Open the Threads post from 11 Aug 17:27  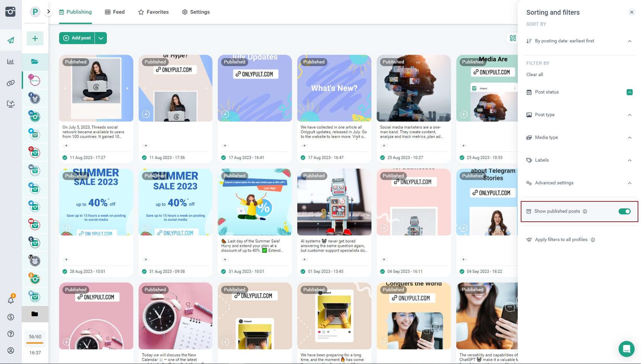pyautogui.click(x=96, y=88)
